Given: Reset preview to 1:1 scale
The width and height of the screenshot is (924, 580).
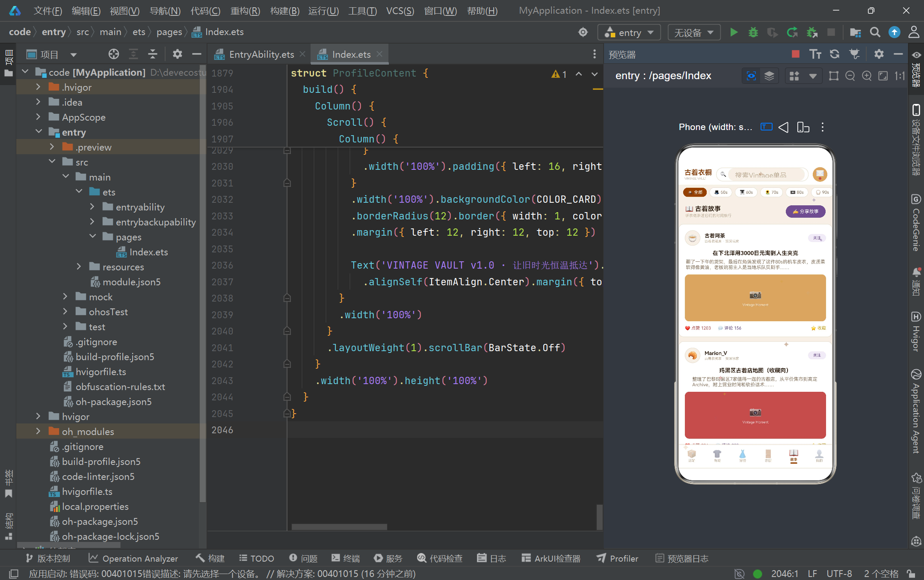Looking at the screenshot, I should tap(900, 76).
